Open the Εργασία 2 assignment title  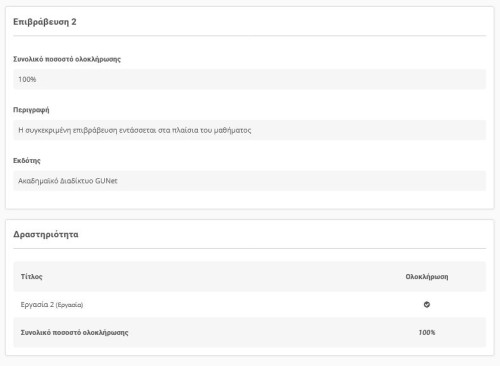click(37, 304)
